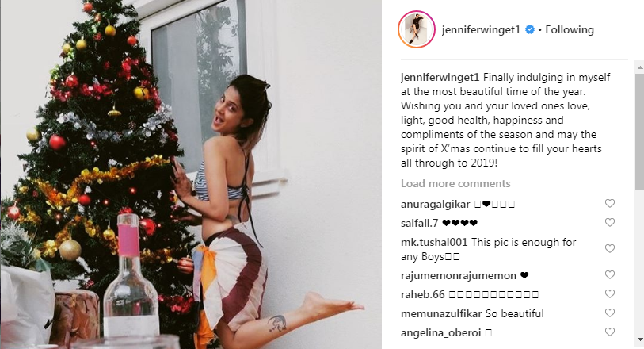Toggle the Following status button
This screenshot has height=349, width=644.
(570, 29)
